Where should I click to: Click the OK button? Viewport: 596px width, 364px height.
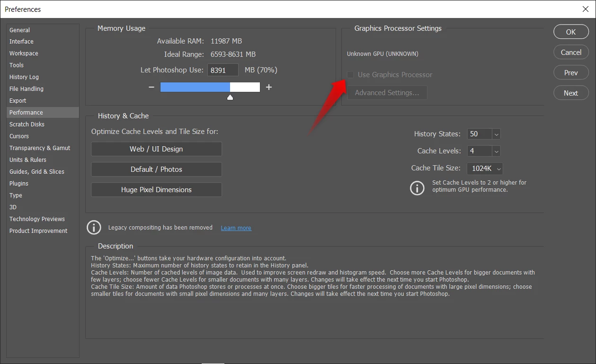(571, 32)
